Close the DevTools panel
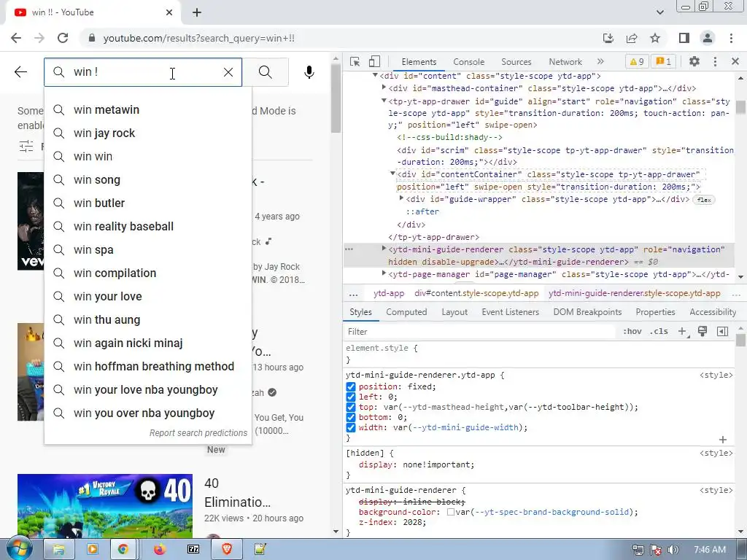Image resolution: width=747 pixels, height=560 pixels. [735, 61]
